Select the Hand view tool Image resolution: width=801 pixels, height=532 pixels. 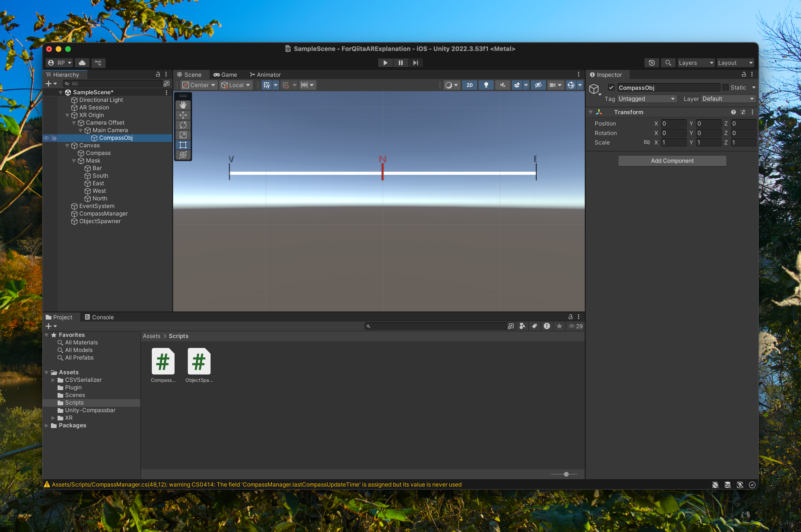(183, 105)
